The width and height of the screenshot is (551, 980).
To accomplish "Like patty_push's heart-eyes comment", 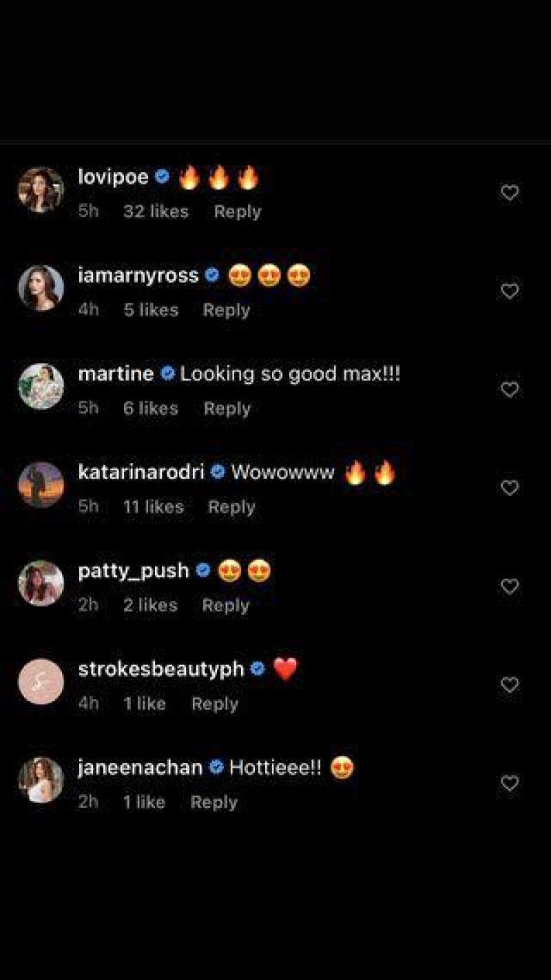I will (x=509, y=587).
